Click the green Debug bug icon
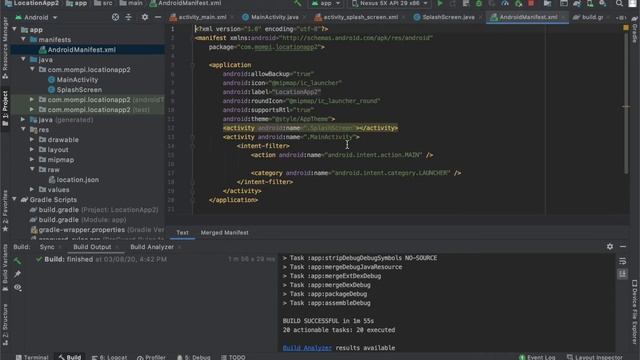This screenshot has height=360, width=640. coord(478,4)
